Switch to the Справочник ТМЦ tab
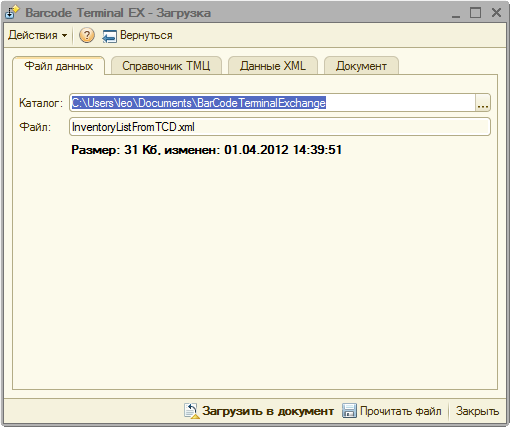Viewport: 510px width, 427px height. (166, 66)
